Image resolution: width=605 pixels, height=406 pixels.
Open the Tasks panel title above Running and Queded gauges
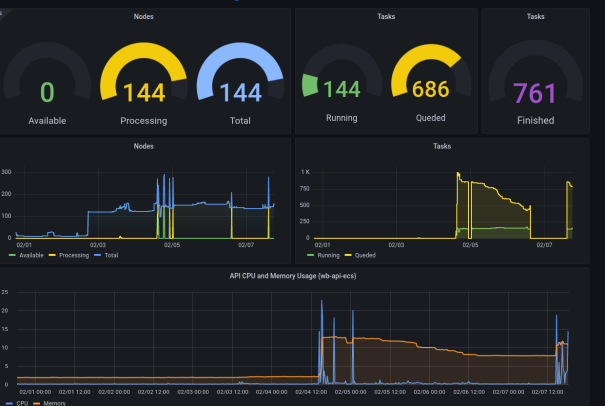point(386,17)
